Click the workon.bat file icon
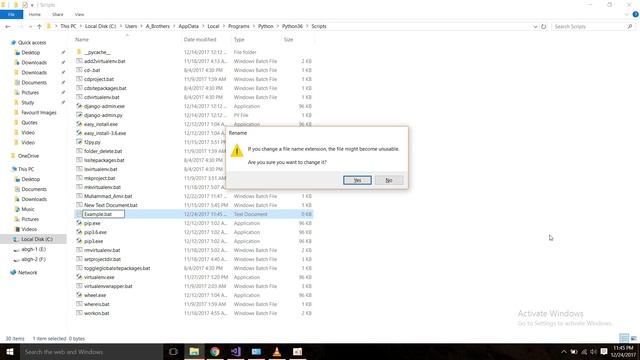The width and height of the screenshot is (640, 360). (79, 313)
